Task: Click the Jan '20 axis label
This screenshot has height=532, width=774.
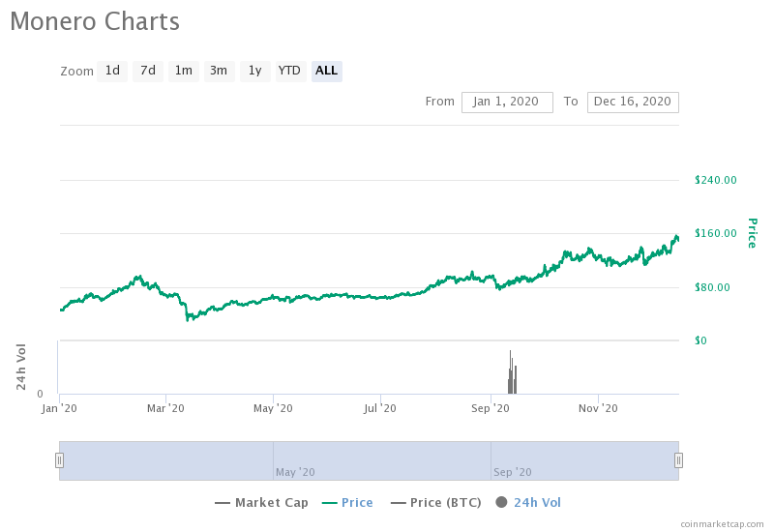Action: click(x=59, y=408)
